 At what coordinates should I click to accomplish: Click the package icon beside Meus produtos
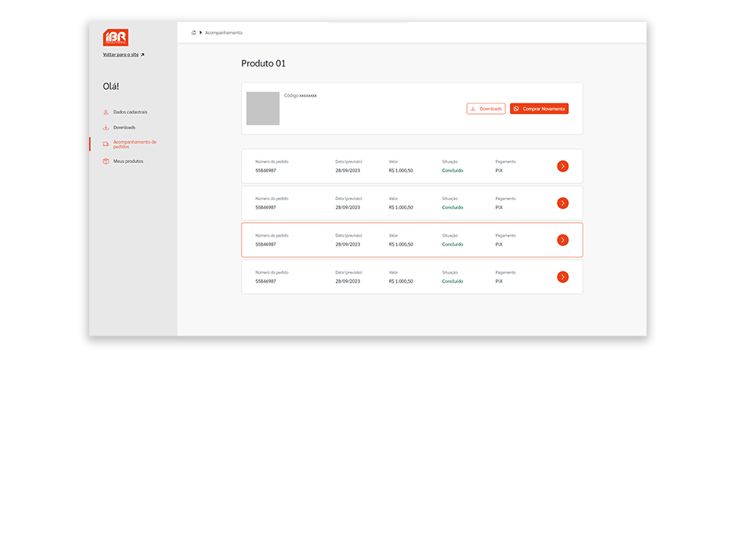105,161
